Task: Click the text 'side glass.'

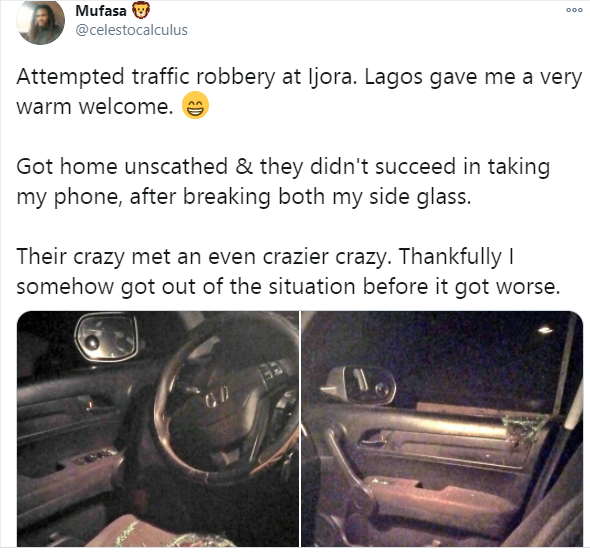Action: pyautogui.click(x=420, y=196)
